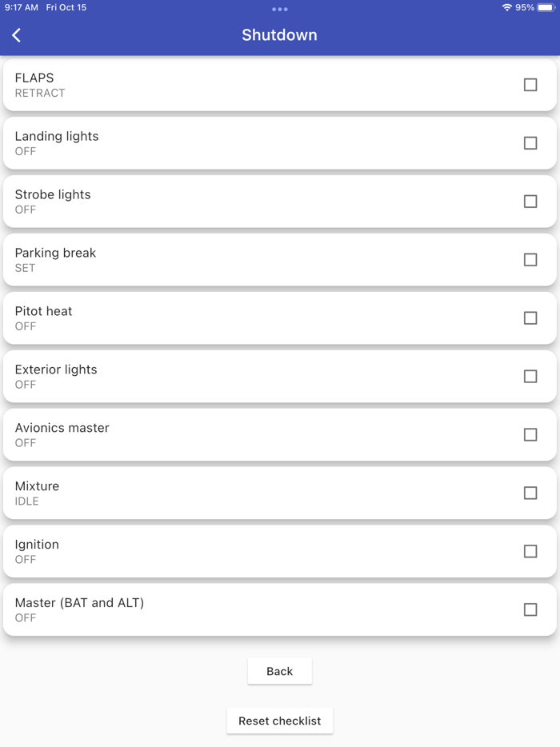Mark Landing lights as off
The height and width of the screenshot is (747, 560).
click(x=530, y=143)
